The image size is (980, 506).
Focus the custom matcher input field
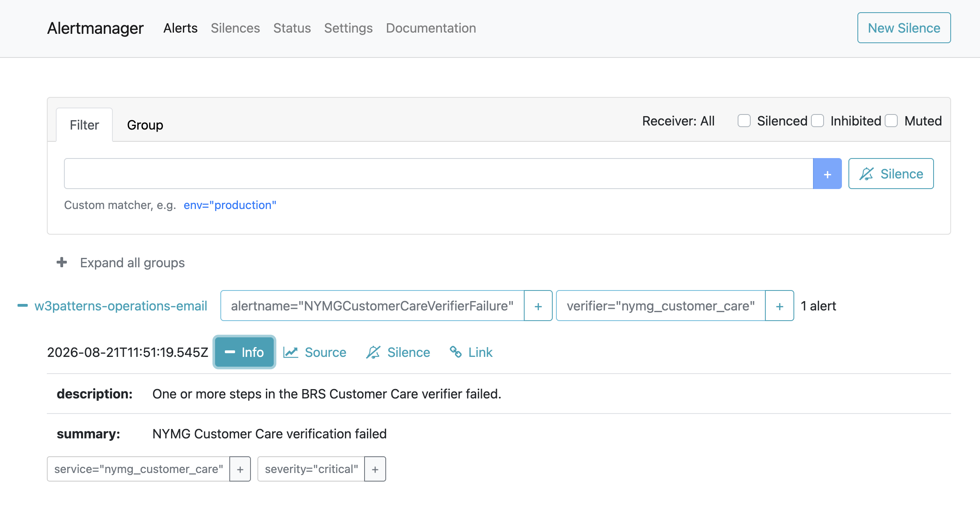click(438, 174)
